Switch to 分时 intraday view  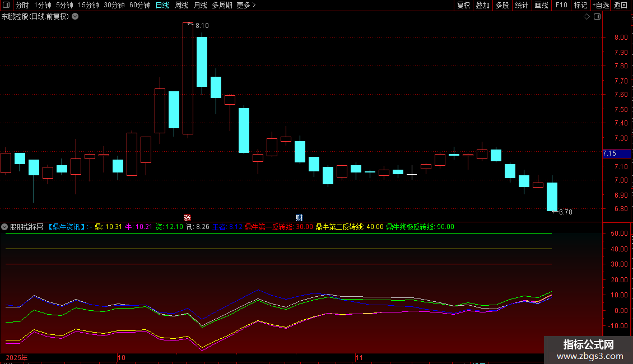click(22, 5)
